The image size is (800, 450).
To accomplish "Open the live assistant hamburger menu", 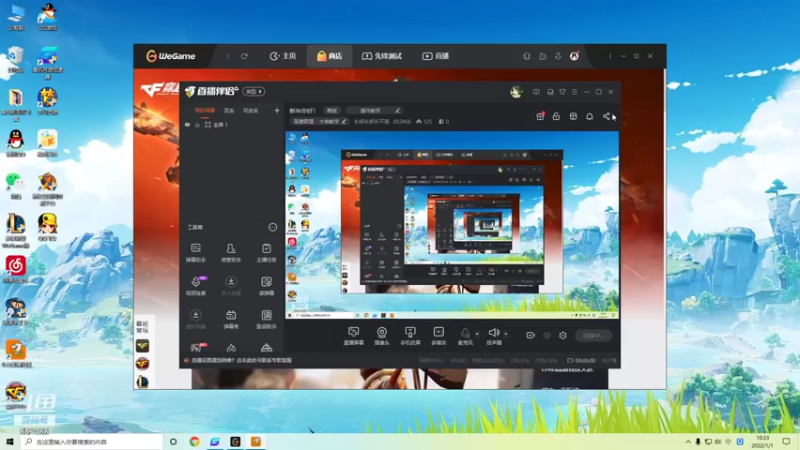I will [574, 92].
